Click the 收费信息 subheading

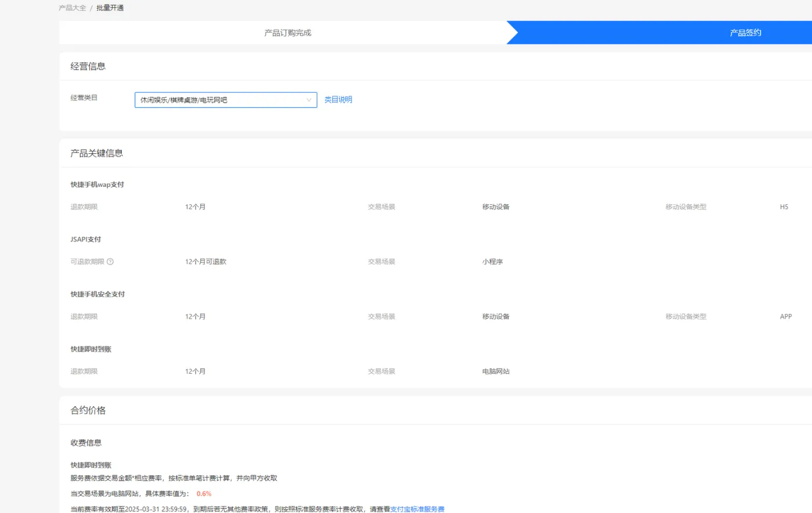(x=86, y=443)
